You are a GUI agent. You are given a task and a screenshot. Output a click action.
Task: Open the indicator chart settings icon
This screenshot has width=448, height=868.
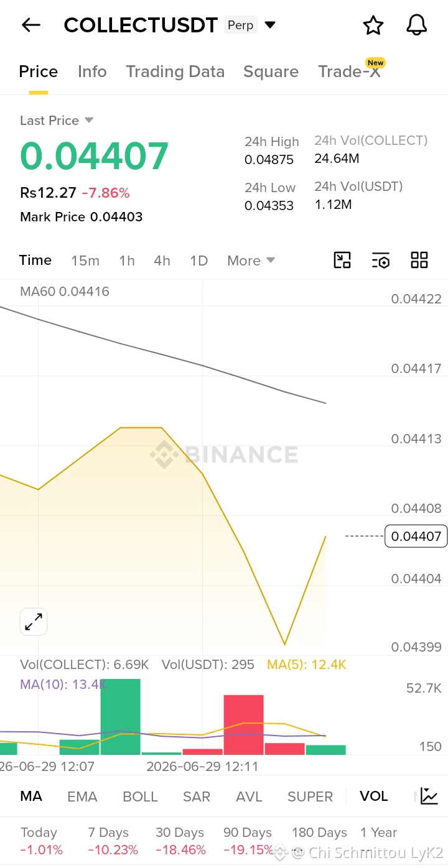click(x=429, y=796)
